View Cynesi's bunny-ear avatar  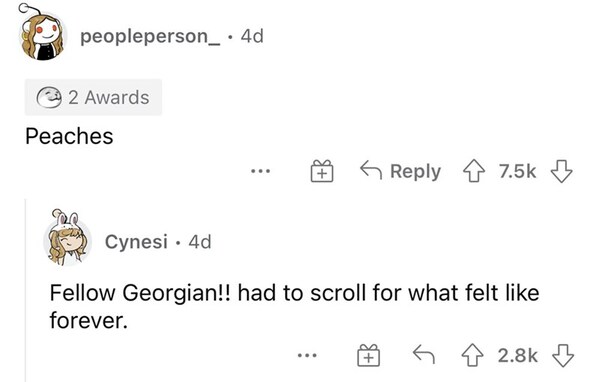click(67, 238)
